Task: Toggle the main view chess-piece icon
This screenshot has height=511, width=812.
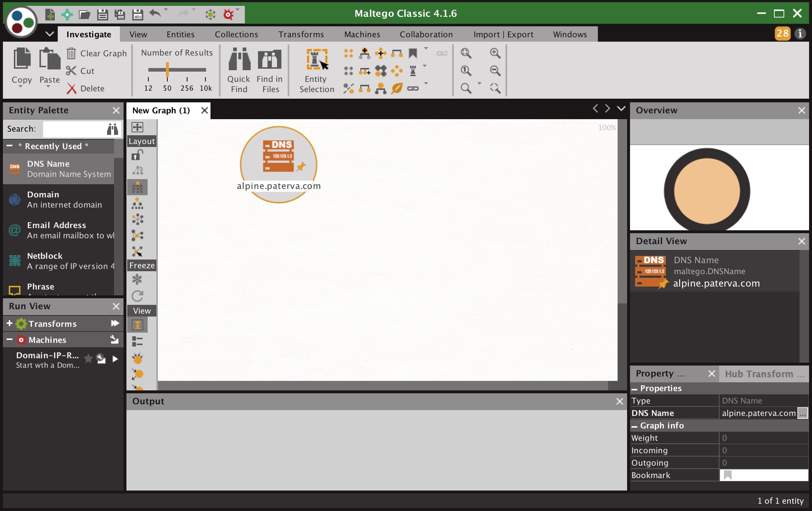Action: (x=137, y=325)
